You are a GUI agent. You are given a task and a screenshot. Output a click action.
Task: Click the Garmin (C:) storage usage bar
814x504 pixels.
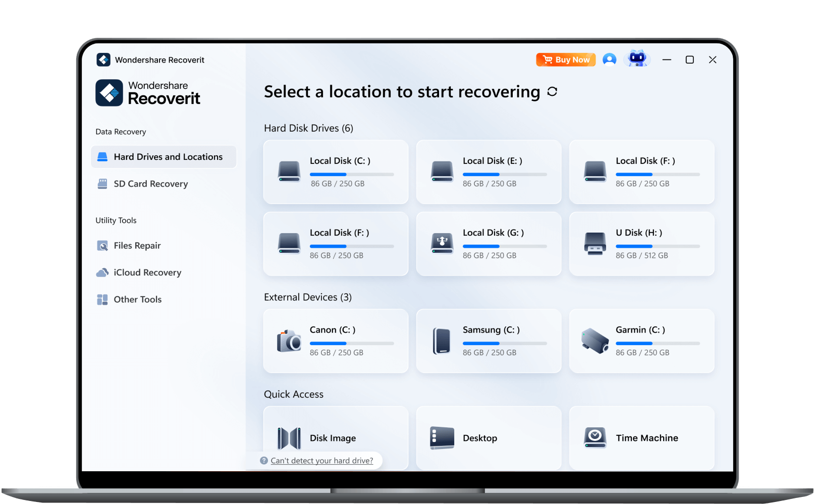[x=658, y=344]
